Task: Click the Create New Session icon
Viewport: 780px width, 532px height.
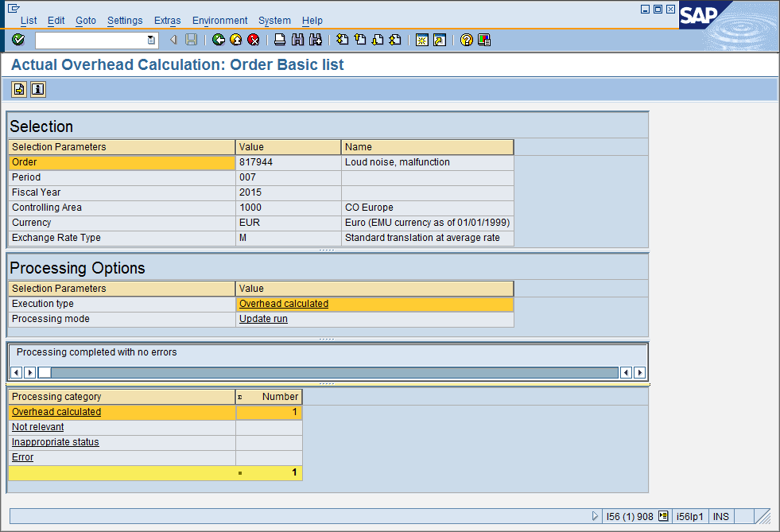Action: [422, 40]
